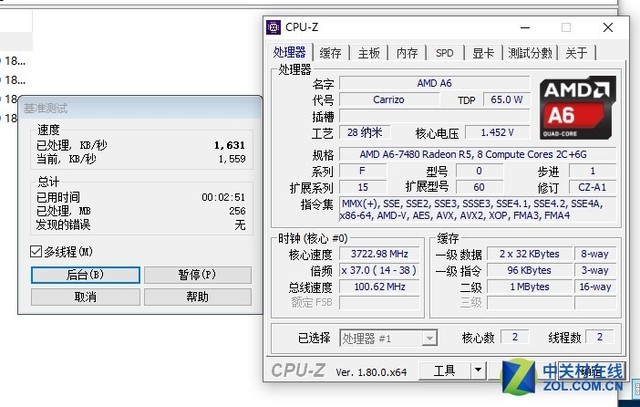Select the 处理器 tab
The image size is (640, 407).
(x=289, y=52)
